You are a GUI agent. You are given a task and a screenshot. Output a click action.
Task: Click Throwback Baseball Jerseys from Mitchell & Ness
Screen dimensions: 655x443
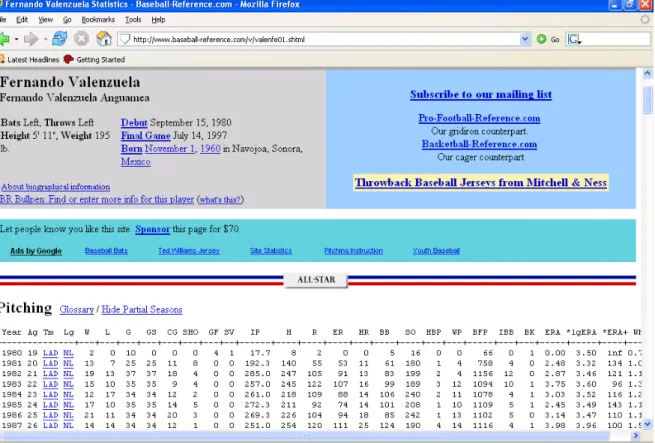pos(481,183)
